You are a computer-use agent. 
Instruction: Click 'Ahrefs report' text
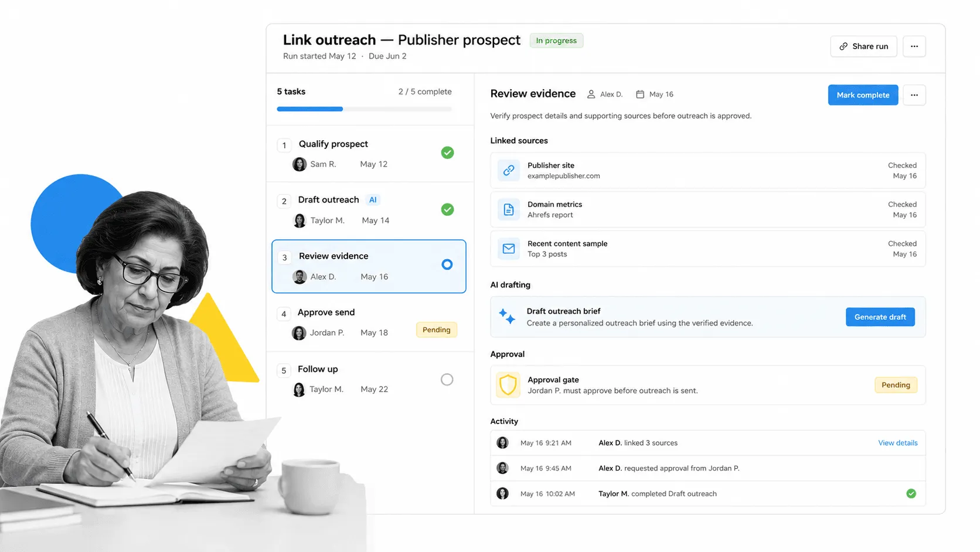[550, 215]
